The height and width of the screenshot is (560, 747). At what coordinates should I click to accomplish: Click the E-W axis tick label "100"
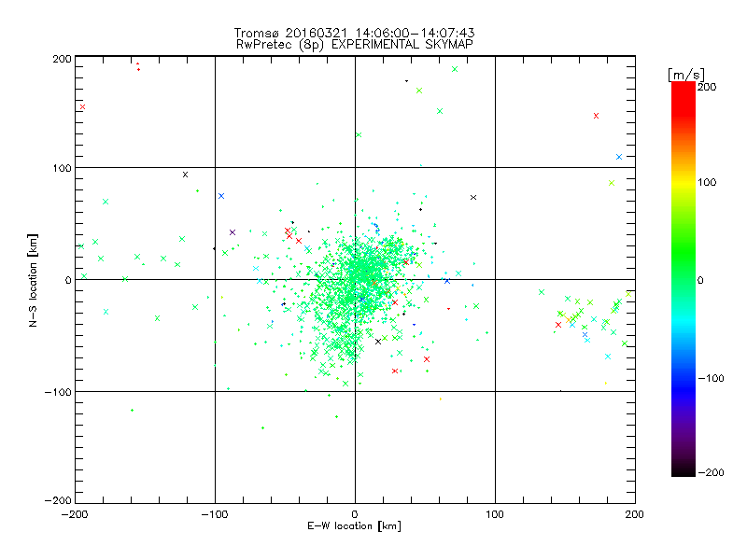click(x=495, y=514)
